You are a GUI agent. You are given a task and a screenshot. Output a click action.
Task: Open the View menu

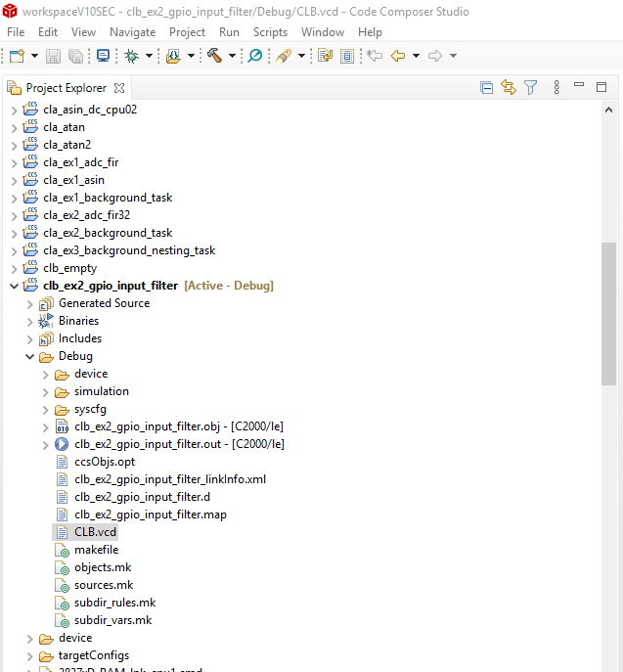tap(83, 32)
